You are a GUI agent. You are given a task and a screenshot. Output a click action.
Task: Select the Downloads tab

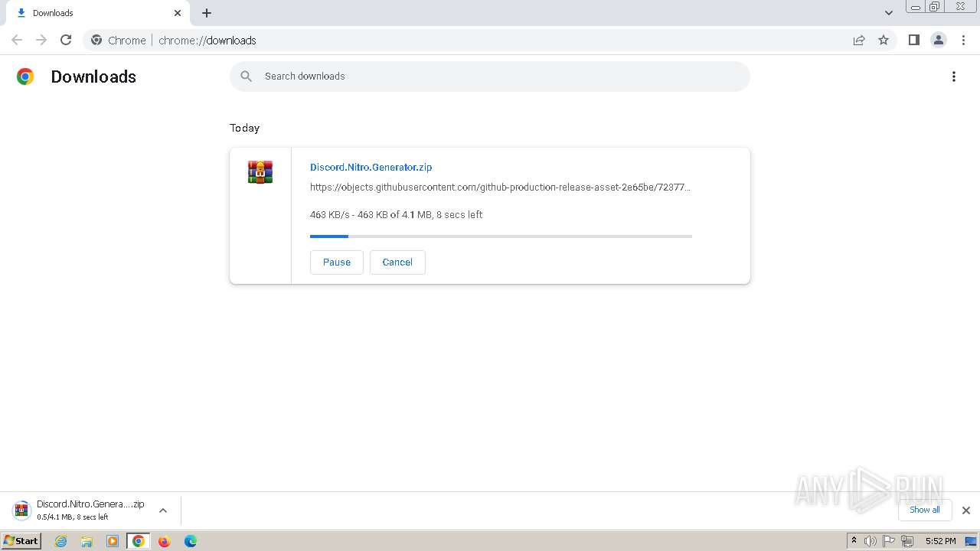[97, 13]
